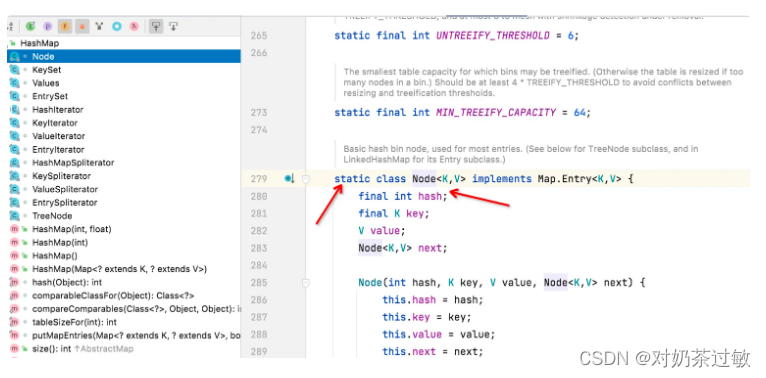
Task: Click method icon beside size(): int
Action: [x=15, y=349]
